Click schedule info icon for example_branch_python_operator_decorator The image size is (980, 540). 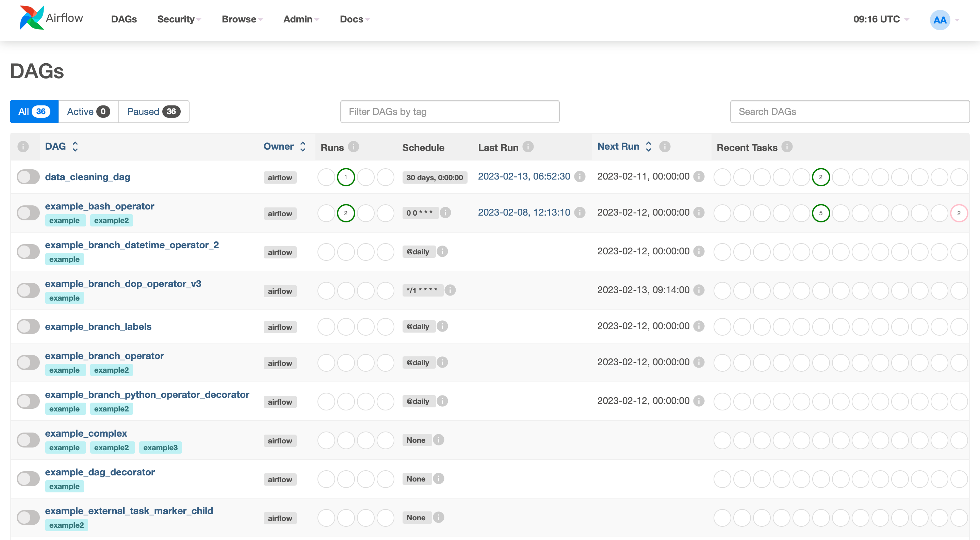coord(442,401)
